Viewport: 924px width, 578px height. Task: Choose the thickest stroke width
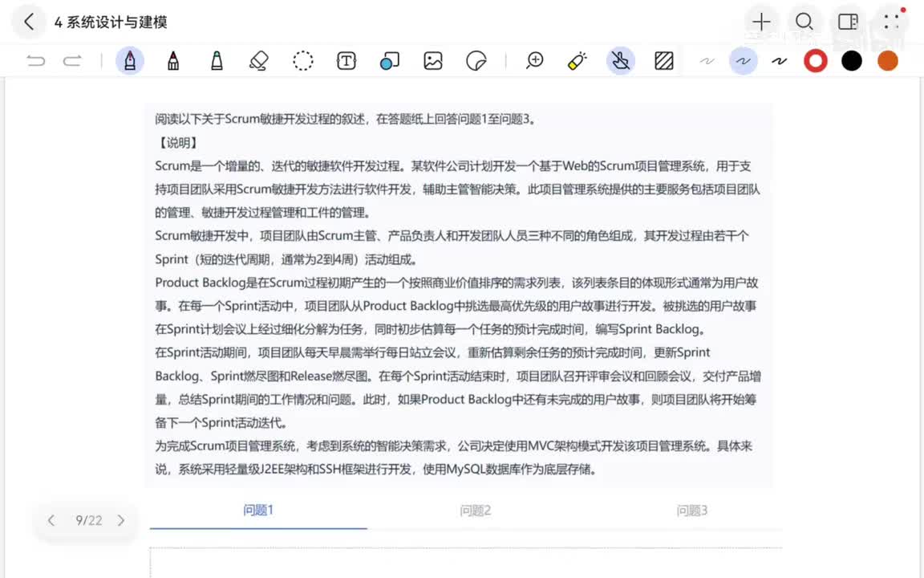point(780,60)
